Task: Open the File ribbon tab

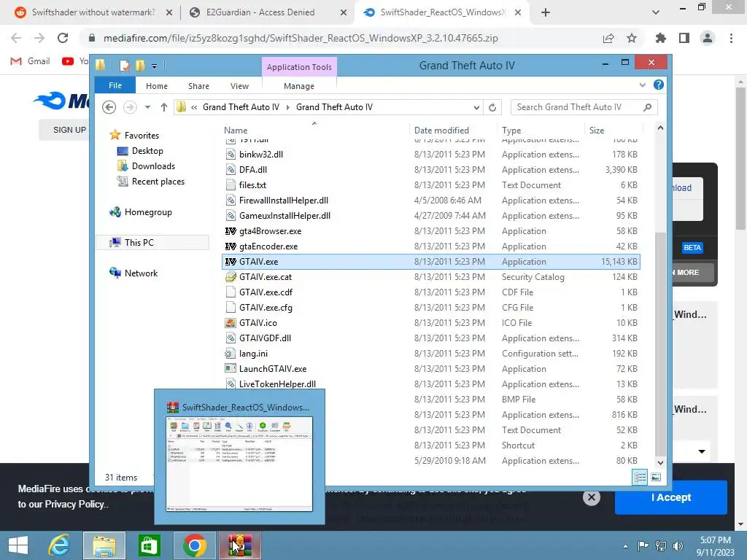Action: click(115, 85)
